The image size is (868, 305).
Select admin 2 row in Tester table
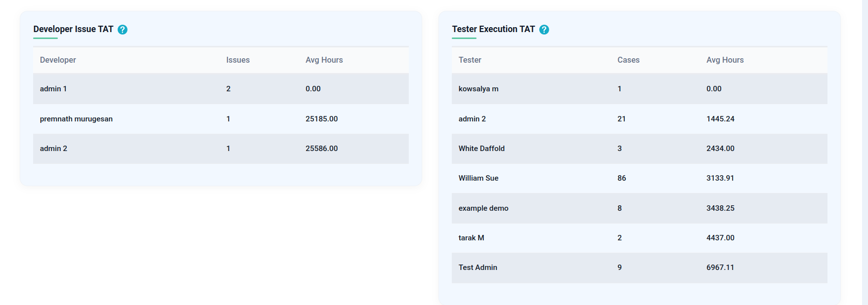[x=640, y=119]
